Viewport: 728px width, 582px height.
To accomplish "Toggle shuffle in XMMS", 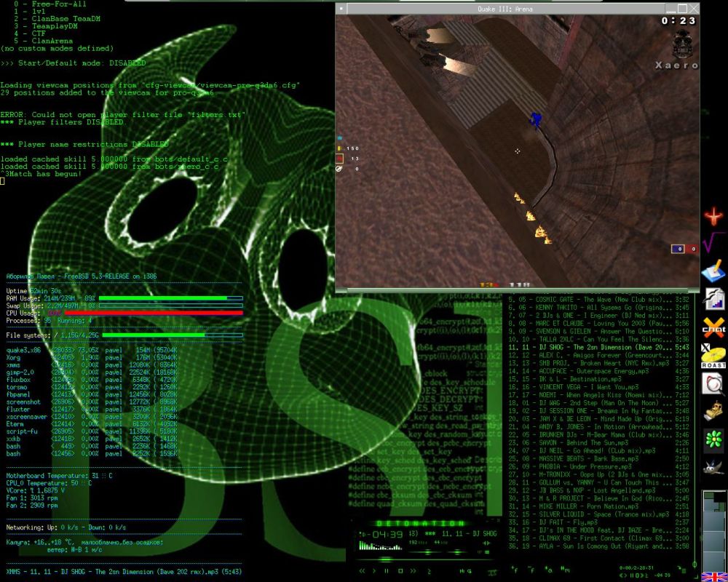I will pos(462,570).
